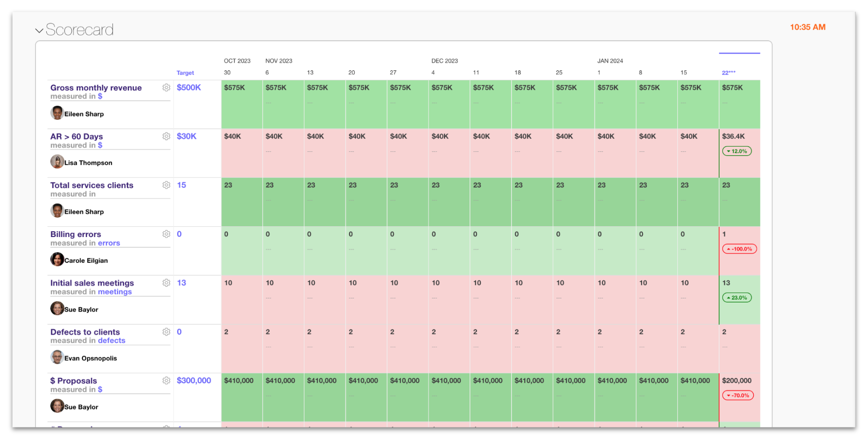Click Carole Eilgian's profile picture

tap(57, 259)
